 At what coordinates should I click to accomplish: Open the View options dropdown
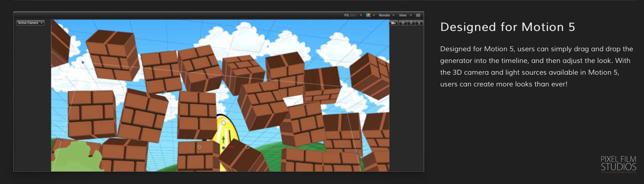(x=405, y=15)
